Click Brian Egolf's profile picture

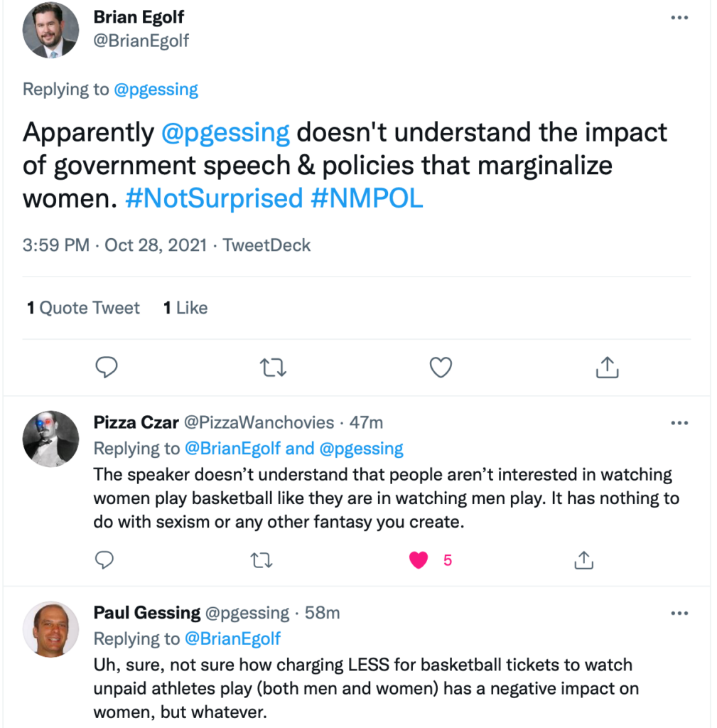[50, 31]
